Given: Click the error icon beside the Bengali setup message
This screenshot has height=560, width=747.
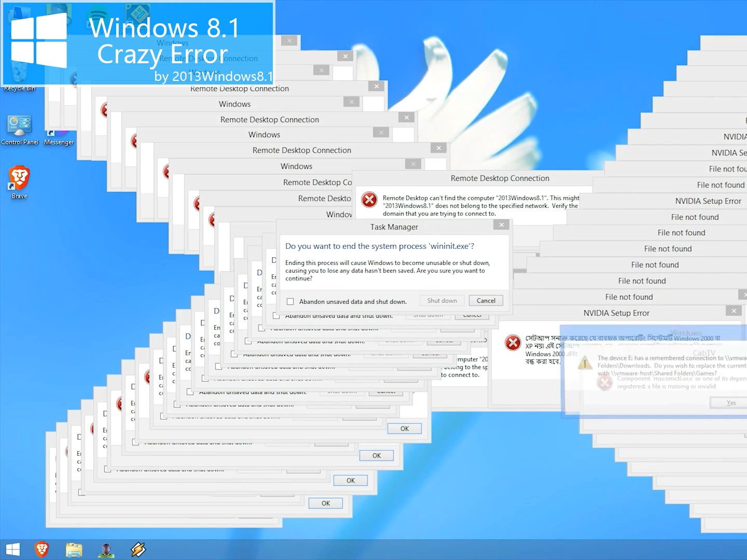Looking at the screenshot, I should 513,343.
